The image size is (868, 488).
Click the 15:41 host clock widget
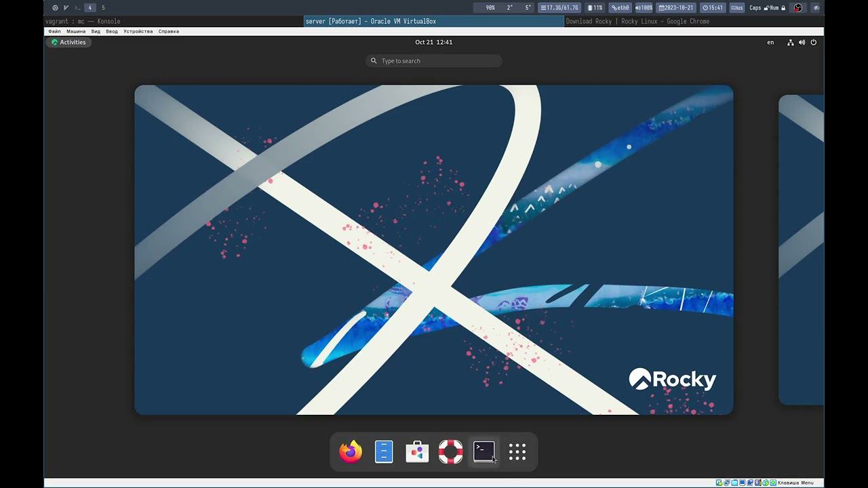[x=713, y=7]
